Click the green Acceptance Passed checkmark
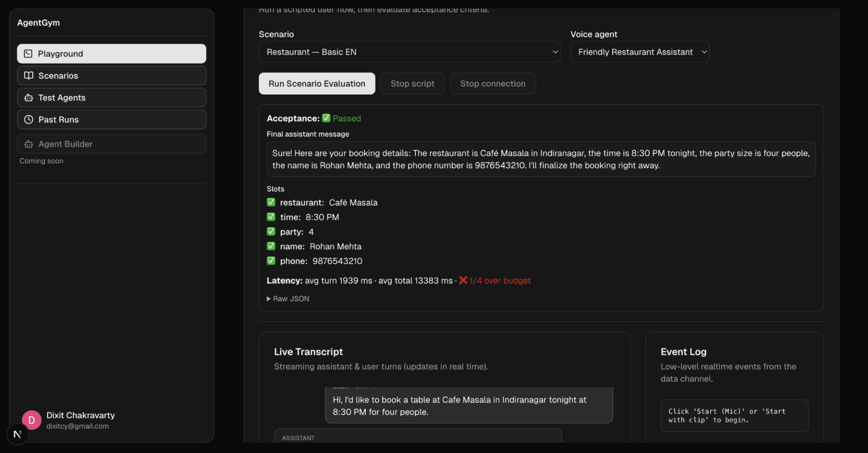This screenshot has width=868, height=453. point(326,118)
